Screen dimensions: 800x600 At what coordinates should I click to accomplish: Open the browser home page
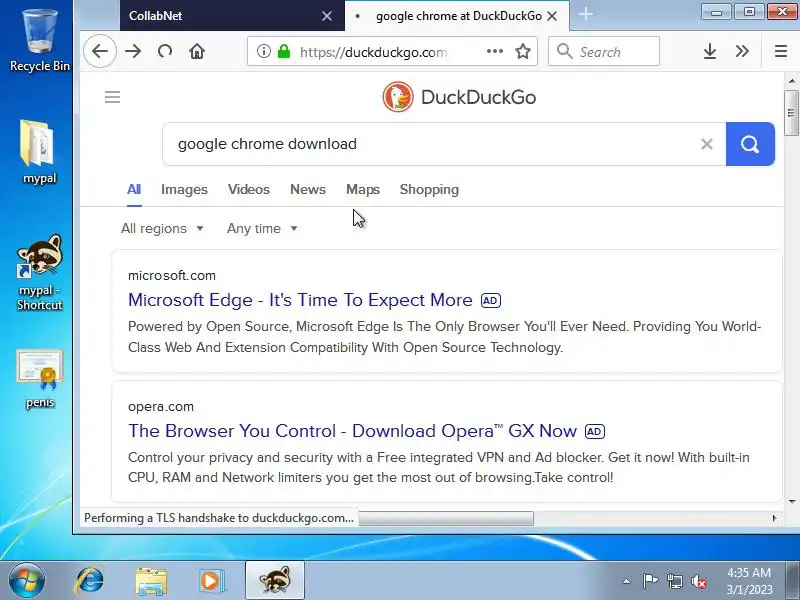[x=197, y=51]
